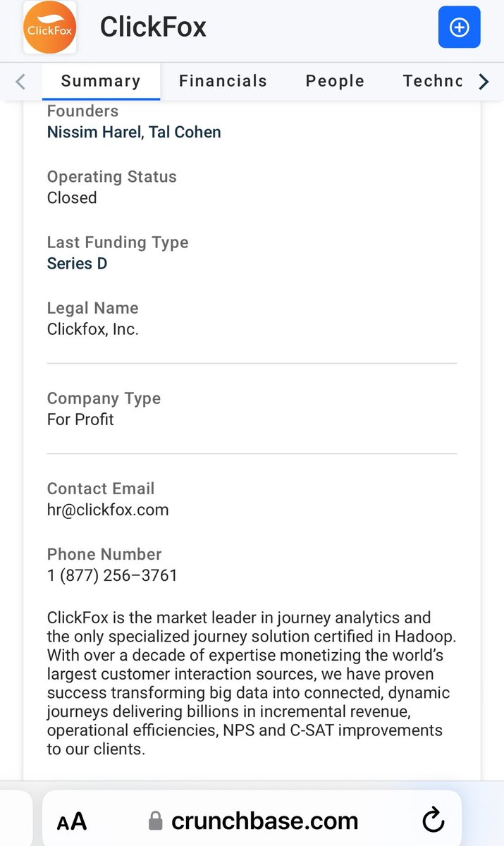The width and height of the screenshot is (504, 846).
Task: Tap the crunchbase.com address bar
Action: click(x=264, y=821)
